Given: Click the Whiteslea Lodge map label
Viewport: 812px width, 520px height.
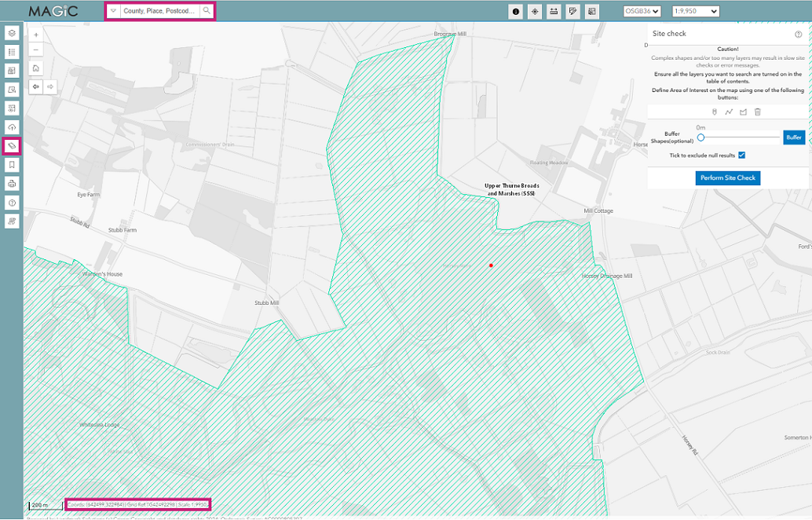Looking at the screenshot, I should [100, 425].
